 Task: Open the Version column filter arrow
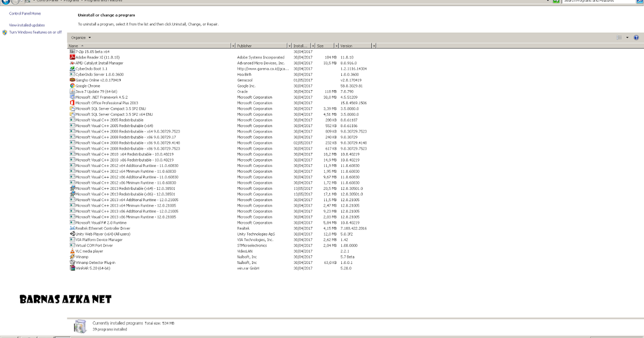374,46
